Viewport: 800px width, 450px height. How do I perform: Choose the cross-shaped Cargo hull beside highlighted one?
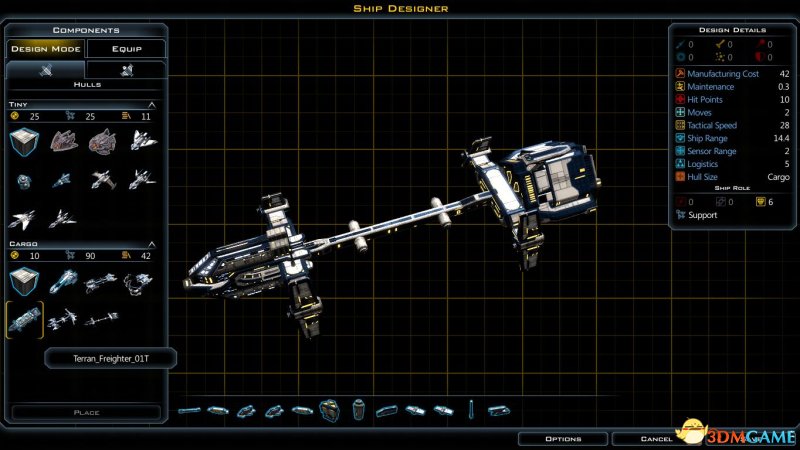click(62, 320)
